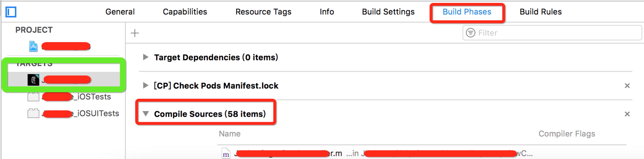This screenshot has width=644, height=159.
Task: Expand [CP] Check Pods Manifest.lock section
Action: (146, 86)
